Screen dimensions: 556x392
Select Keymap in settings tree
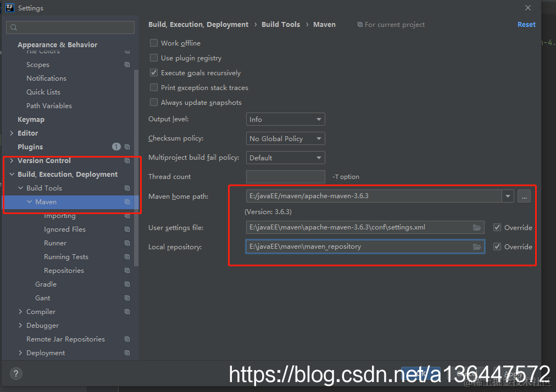click(31, 120)
